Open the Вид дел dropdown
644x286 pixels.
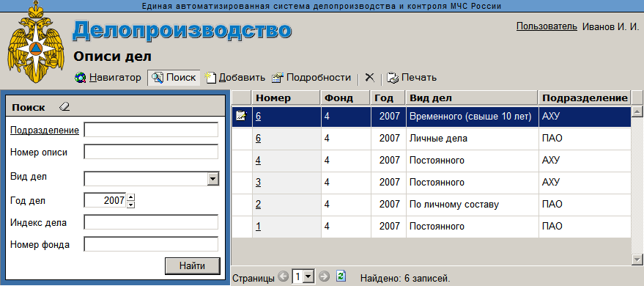click(x=212, y=179)
